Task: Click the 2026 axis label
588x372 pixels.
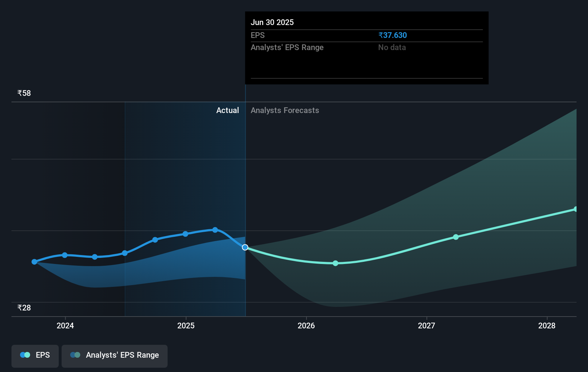Action: click(306, 325)
